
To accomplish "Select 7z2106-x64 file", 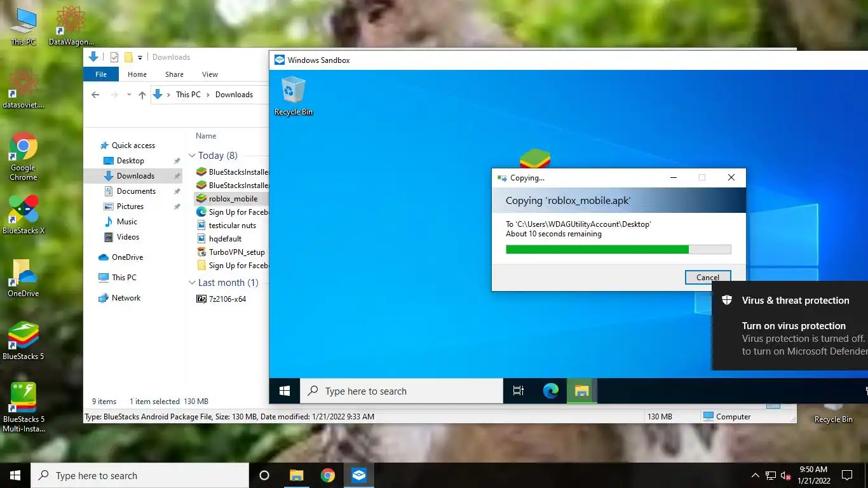I will pyautogui.click(x=227, y=299).
